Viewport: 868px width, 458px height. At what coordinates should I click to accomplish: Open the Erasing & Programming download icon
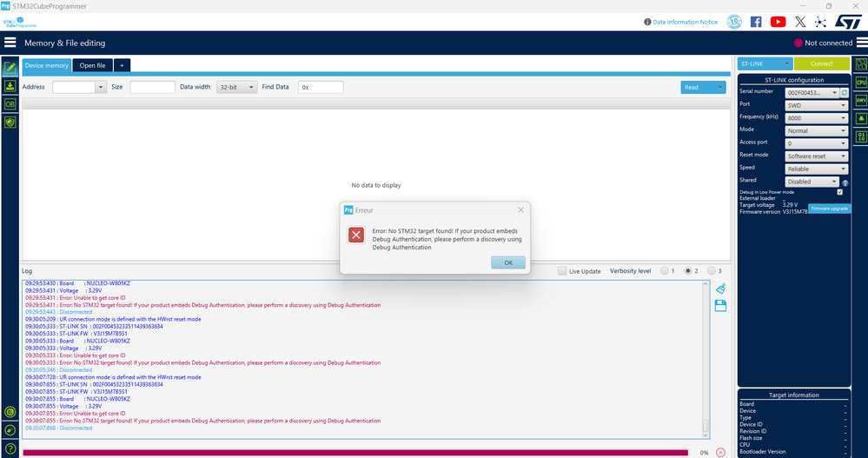coord(10,86)
